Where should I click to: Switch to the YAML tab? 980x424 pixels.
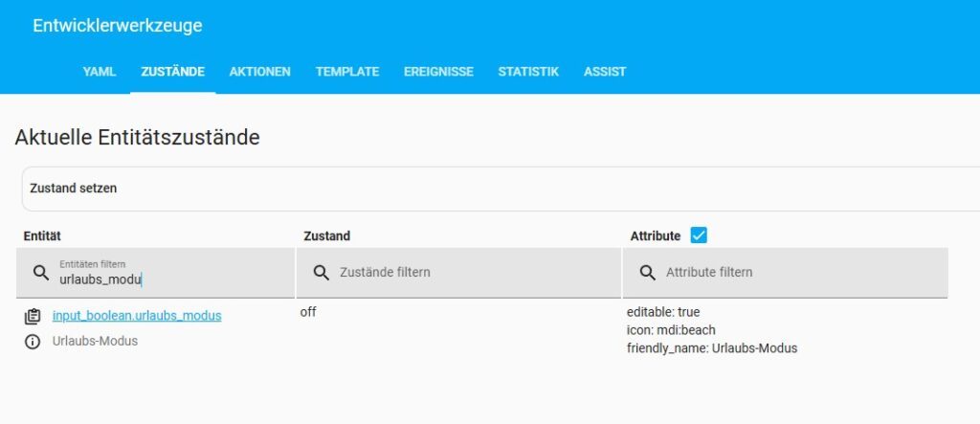click(x=100, y=72)
